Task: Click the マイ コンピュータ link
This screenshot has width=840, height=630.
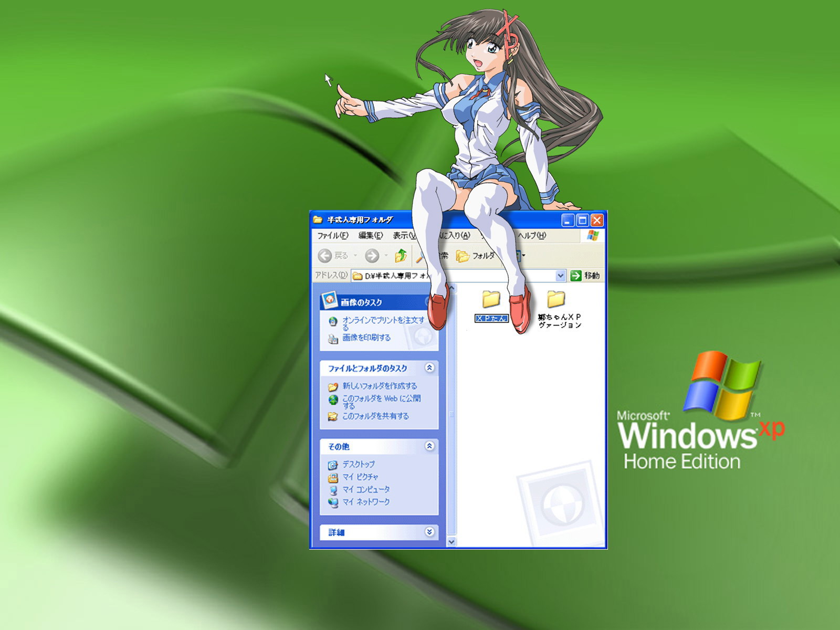Action: tap(366, 489)
